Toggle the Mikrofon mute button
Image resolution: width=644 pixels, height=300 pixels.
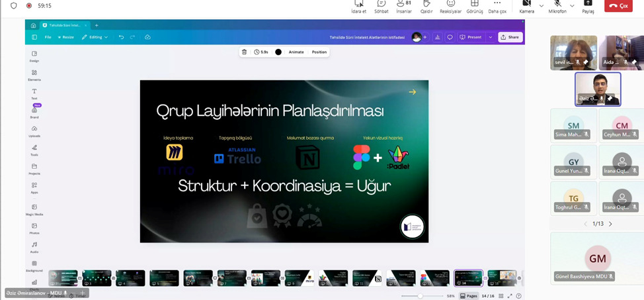(557, 7)
